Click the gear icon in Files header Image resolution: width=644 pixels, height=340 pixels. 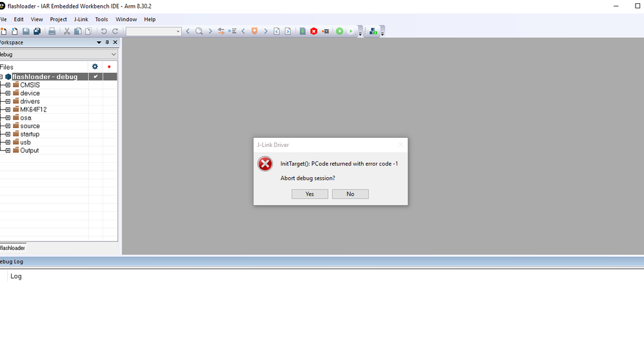(95, 66)
